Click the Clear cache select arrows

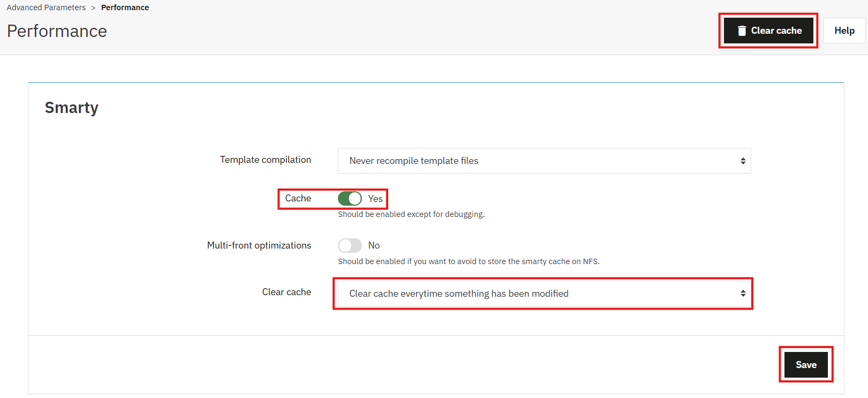(743, 294)
